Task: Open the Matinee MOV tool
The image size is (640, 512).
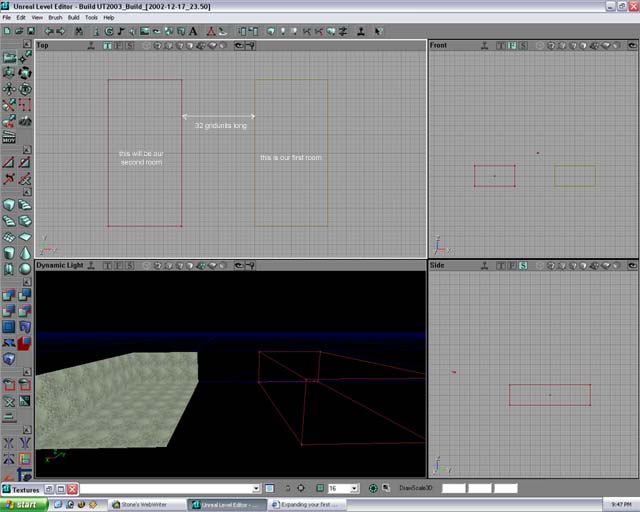Action: 9,137
